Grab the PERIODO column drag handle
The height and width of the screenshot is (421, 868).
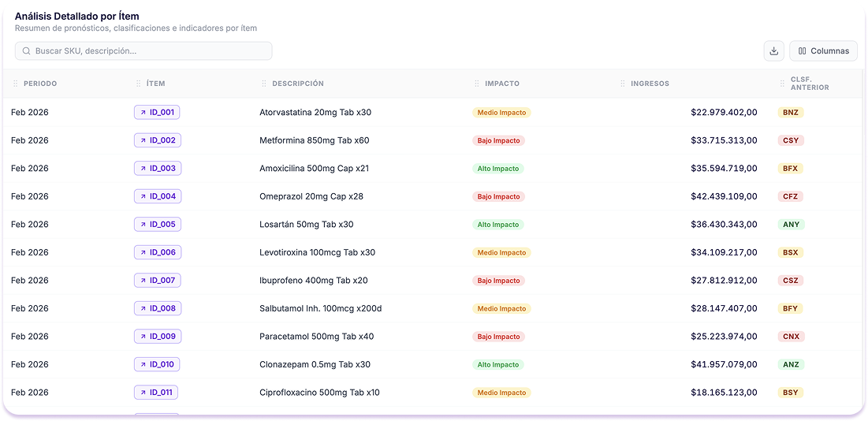coord(16,84)
